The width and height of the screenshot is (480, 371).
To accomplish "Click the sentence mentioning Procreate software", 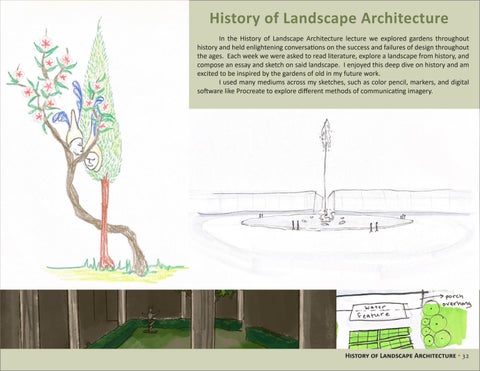I will tap(333, 86).
